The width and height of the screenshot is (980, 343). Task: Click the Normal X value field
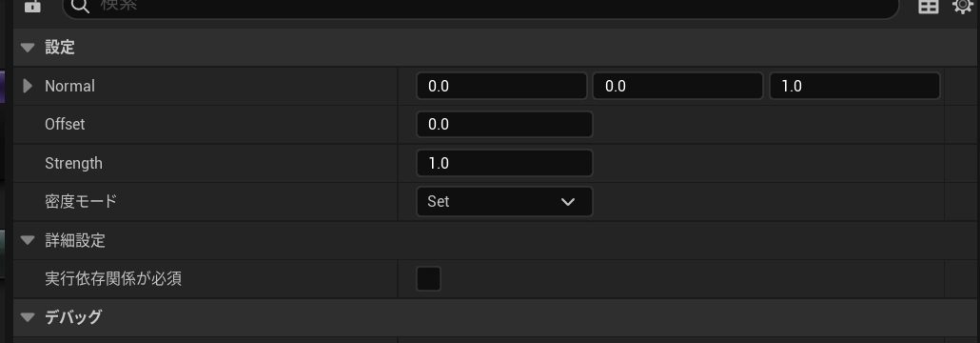coord(501,86)
